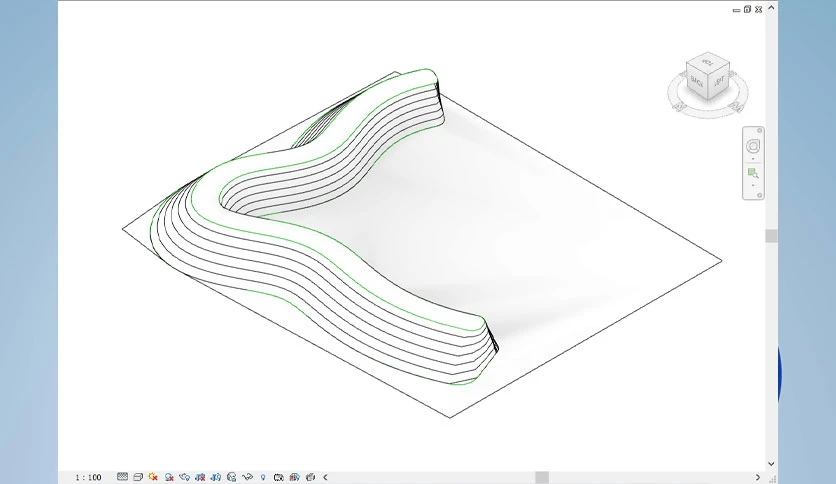The width and height of the screenshot is (836, 484).
Task: Toggle Reveal Hidden Elements light bulb
Action: click(x=262, y=477)
